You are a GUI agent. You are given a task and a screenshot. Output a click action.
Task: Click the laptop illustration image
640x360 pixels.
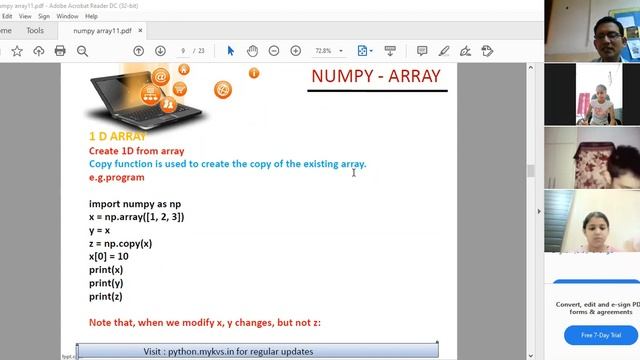145,100
